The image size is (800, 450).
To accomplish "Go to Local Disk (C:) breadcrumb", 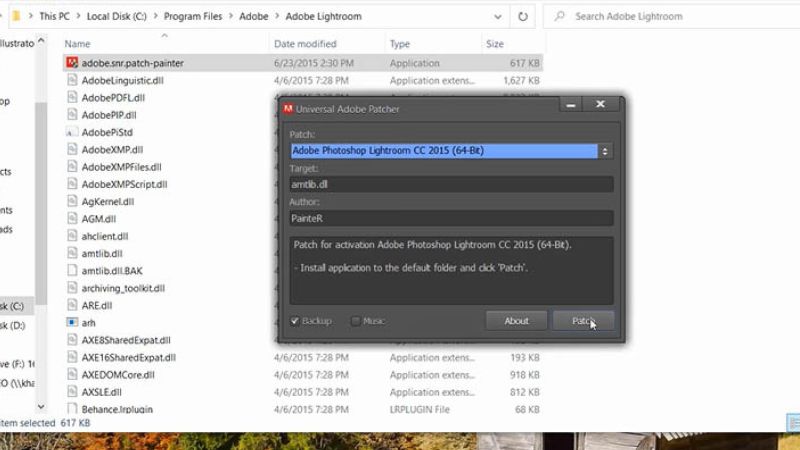I will [116, 16].
